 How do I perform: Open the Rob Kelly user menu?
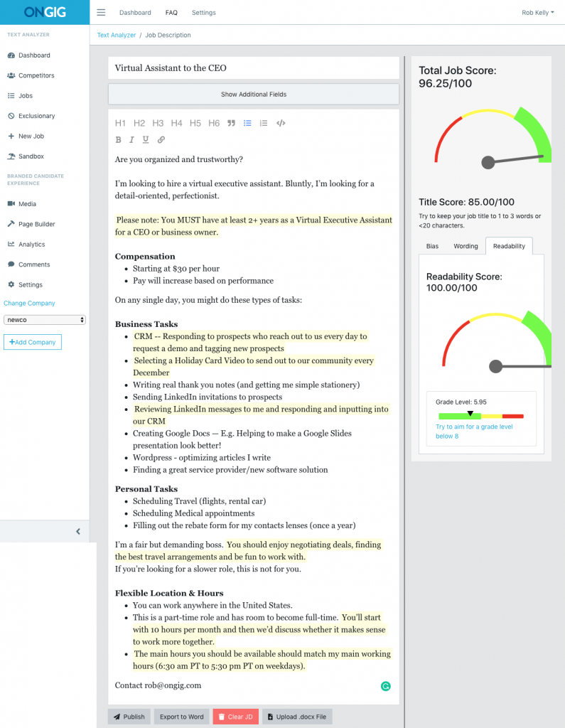[x=537, y=13]
